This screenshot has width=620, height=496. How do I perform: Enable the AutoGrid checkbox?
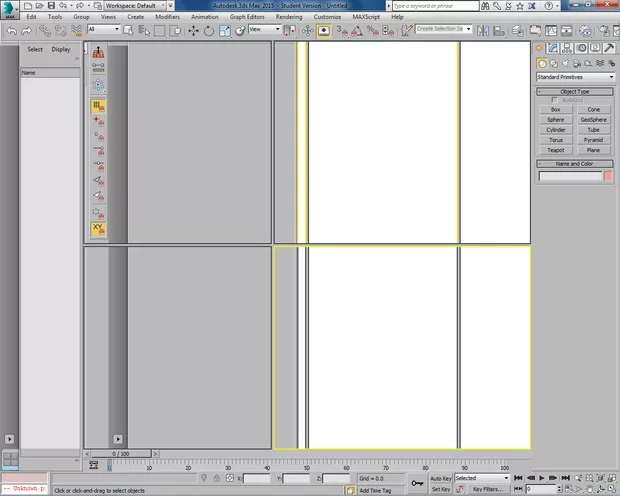[x=555, y=100]
